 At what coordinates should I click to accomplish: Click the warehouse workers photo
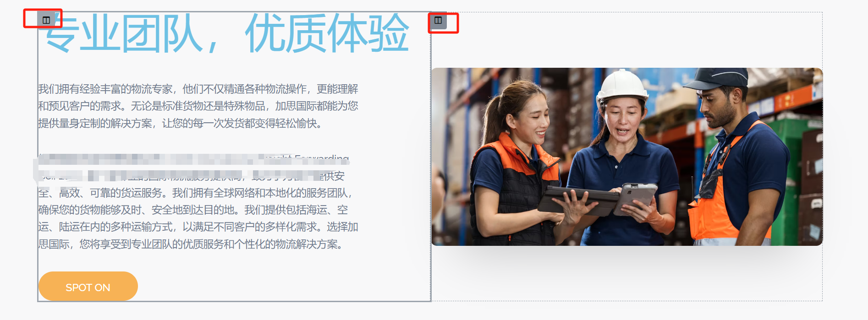(627, 157)
